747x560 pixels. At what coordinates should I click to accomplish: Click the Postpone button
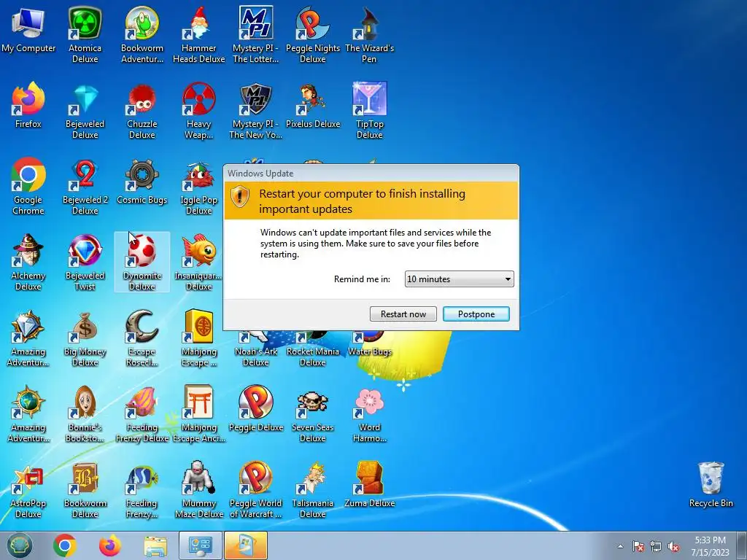click(x=476, y=314)
